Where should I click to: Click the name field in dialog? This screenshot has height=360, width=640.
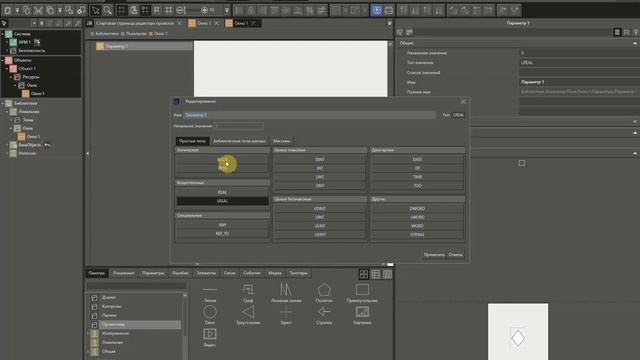coord(309,115)
